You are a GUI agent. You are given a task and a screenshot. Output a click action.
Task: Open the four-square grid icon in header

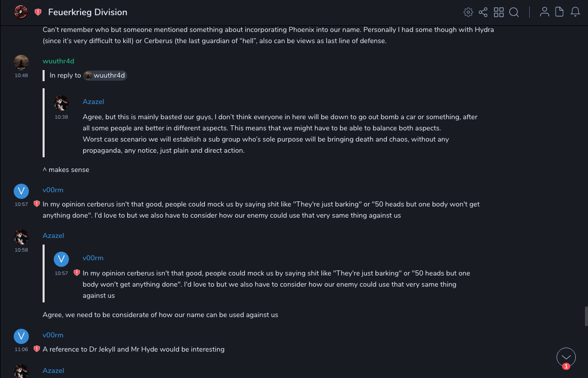click(499, 12)
